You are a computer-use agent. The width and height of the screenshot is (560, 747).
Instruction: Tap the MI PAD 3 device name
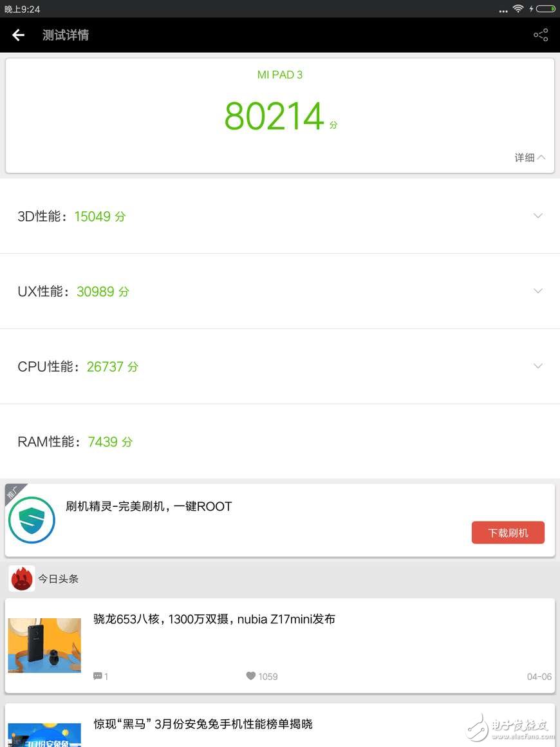[x=280, y=74]
